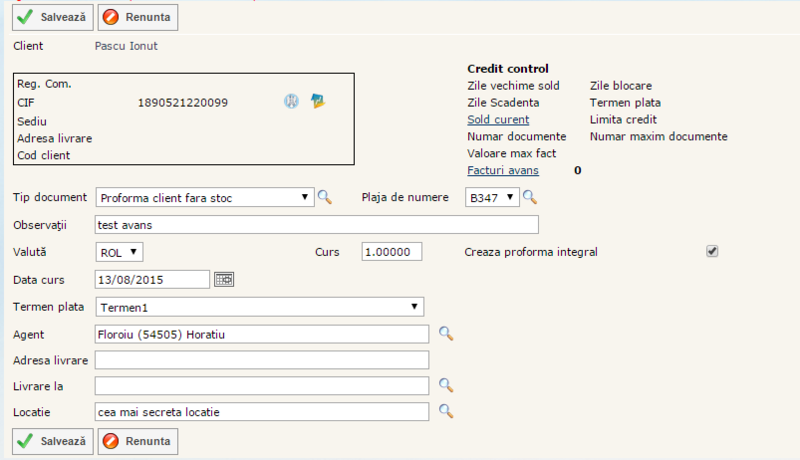Click the Termen plata label in Credit control
The width and height of the screenshot is (800, 460).
pos(625,103)
